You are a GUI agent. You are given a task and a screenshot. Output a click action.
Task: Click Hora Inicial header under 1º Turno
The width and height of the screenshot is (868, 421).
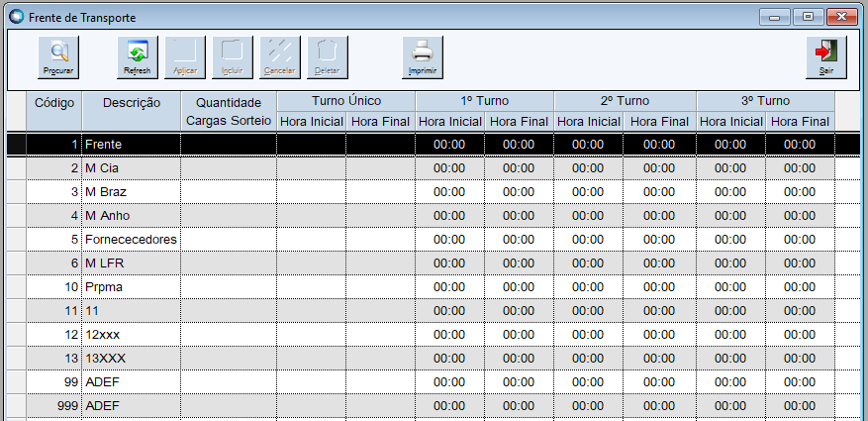pos(450,121)
